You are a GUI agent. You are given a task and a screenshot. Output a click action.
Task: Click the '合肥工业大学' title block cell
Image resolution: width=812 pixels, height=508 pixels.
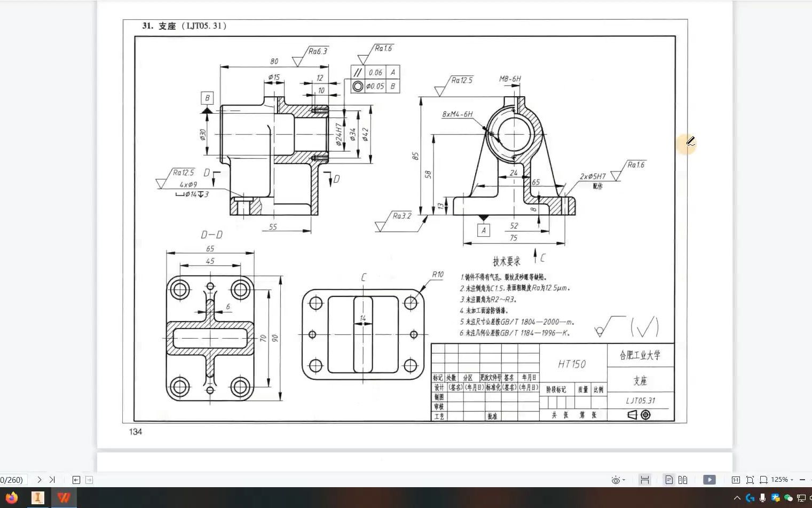pyautogui.click(x=640, y=355)
